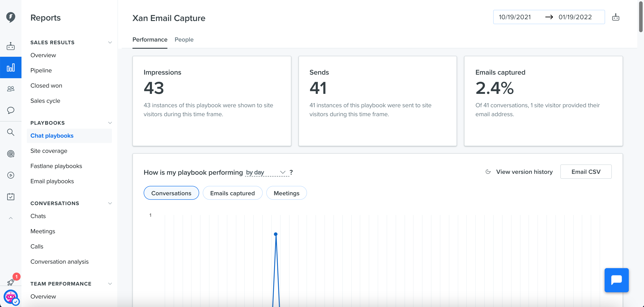Click the bot icon beside date range
644x307 pixels.
tap(616, 17)
